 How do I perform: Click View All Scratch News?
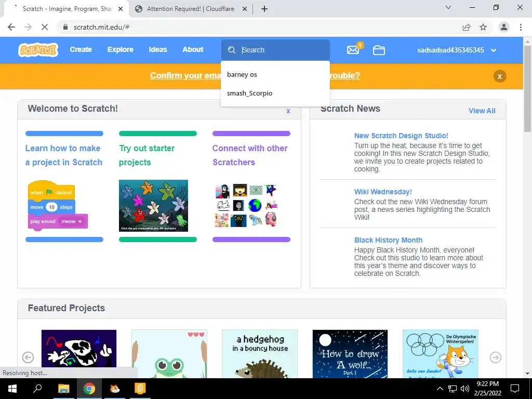482,111
